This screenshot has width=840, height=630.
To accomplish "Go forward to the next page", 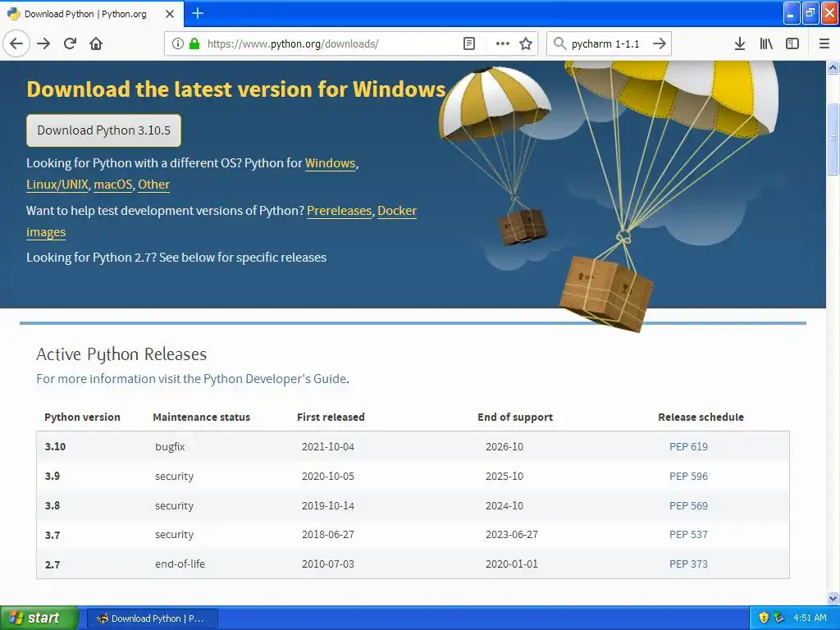I will pyautogui.click(x=43, y=43).
